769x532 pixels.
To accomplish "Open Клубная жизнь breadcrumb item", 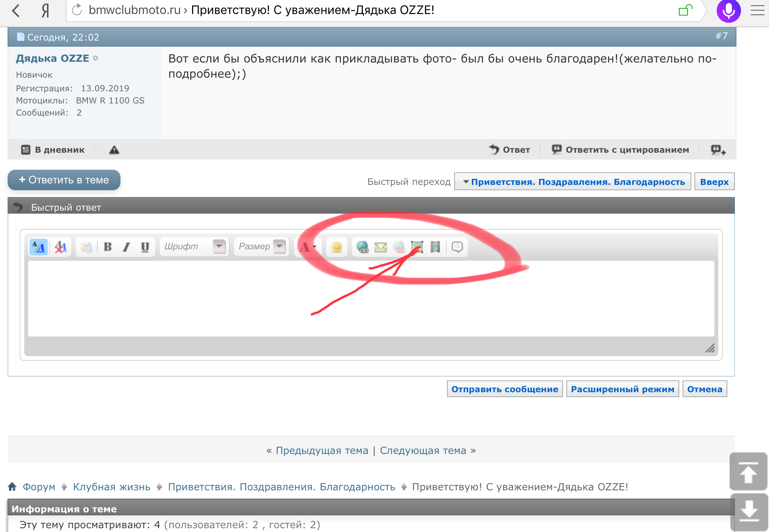I will [x=111, y=487].
